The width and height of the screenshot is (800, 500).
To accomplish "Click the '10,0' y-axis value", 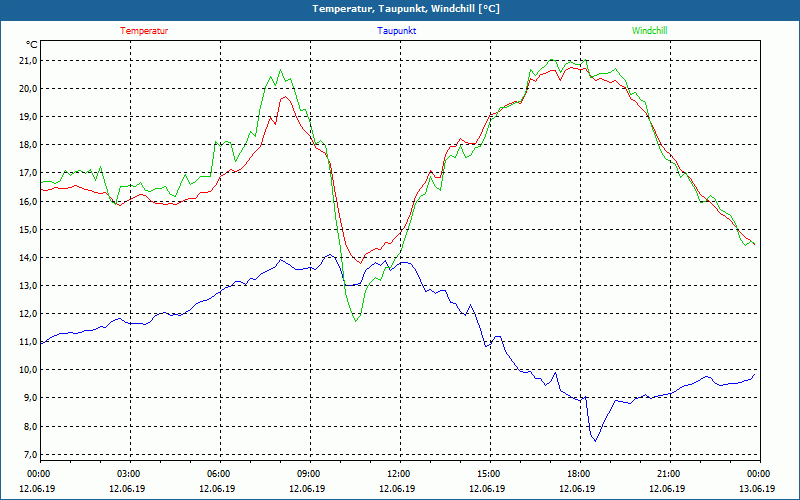I will tap(29, 370).
